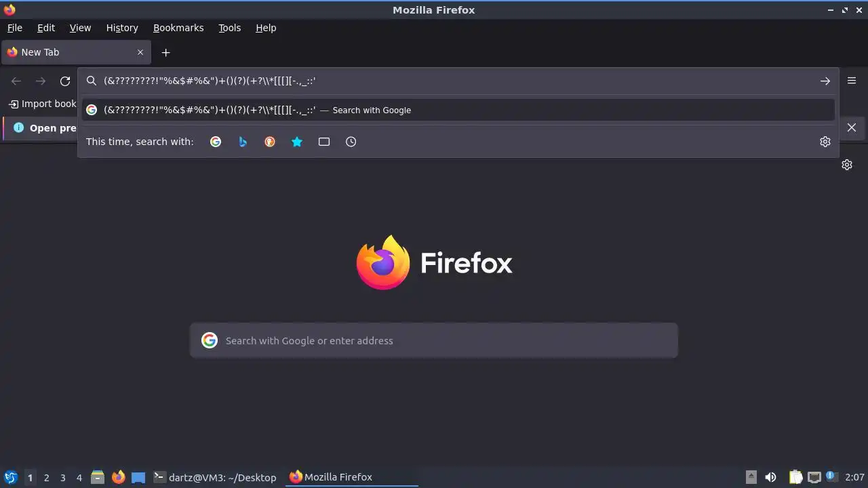Open the Help menu

pyautogui.click(x=266, y=28)
